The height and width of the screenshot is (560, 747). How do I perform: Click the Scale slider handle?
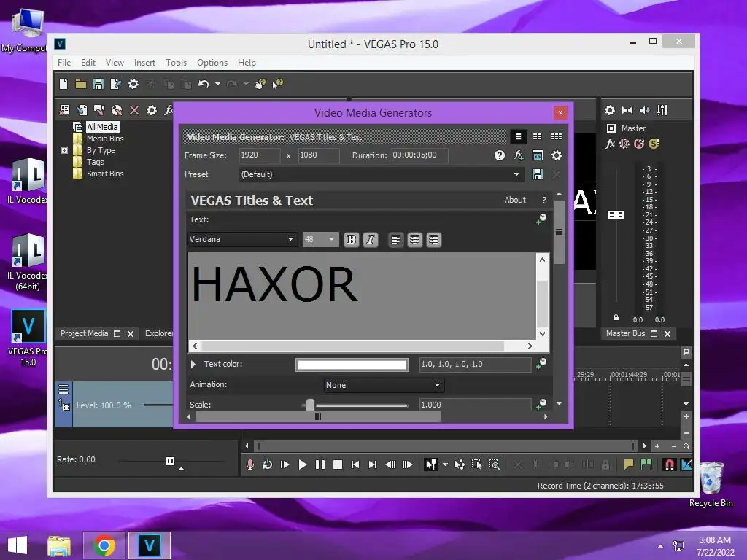310,405
